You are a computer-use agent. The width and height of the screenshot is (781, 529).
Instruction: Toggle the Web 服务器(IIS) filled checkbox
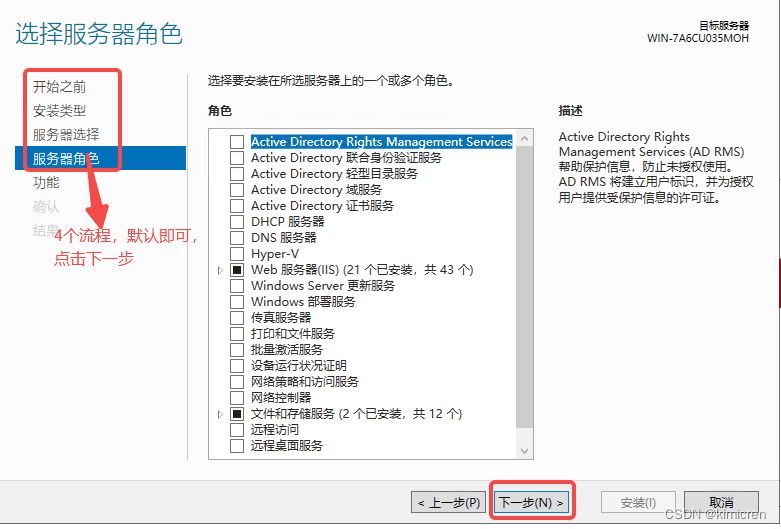(x=237, y=270)
